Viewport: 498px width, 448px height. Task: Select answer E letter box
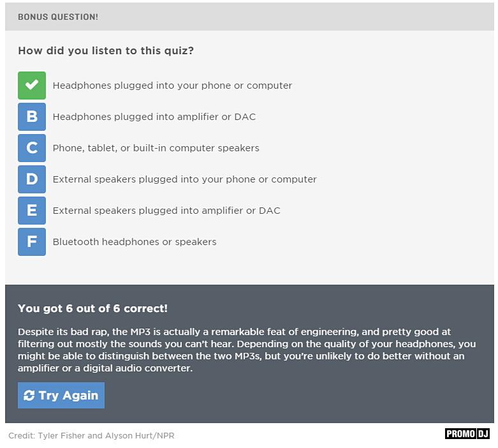(32, 211)
